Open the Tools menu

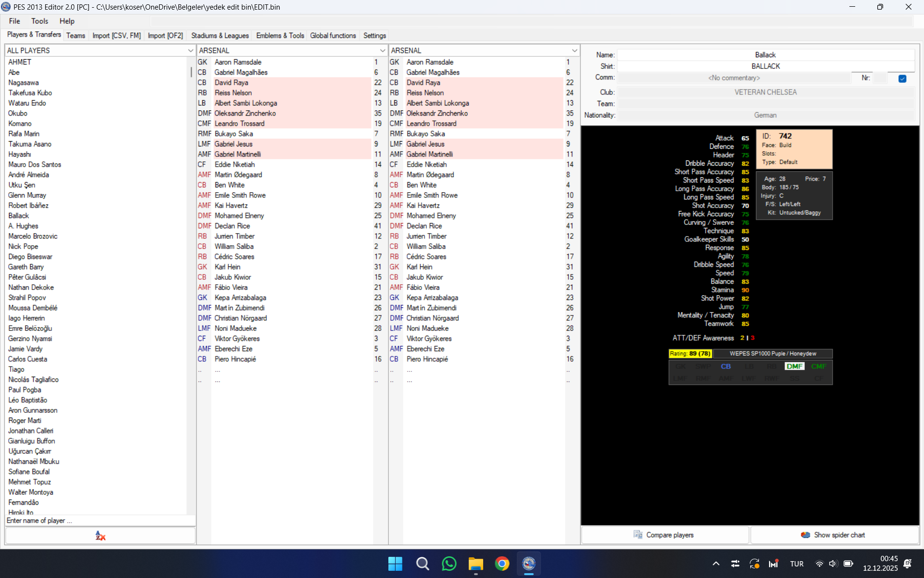click(39, 21)
